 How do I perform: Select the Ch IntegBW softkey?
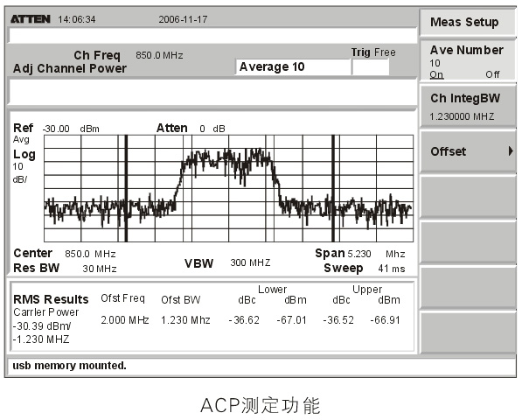[468, 106]
